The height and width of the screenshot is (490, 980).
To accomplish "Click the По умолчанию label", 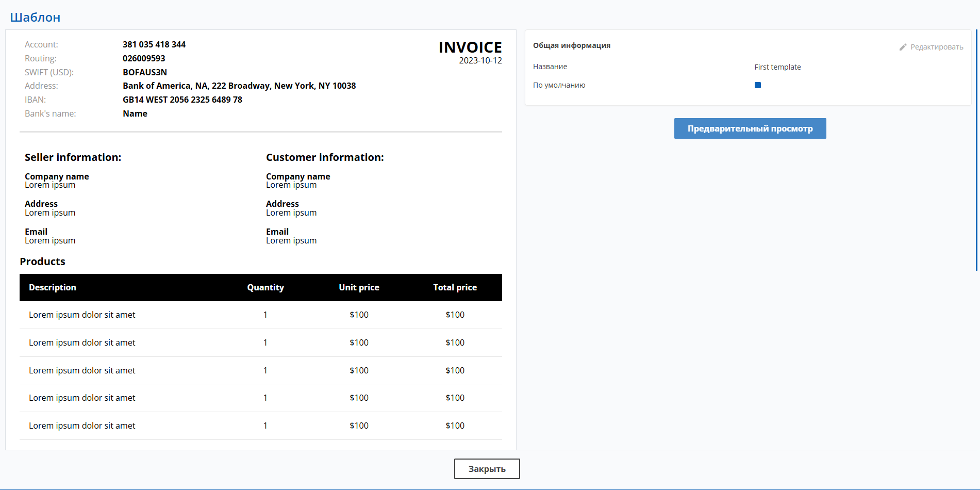I will click(x=559, y=85).
